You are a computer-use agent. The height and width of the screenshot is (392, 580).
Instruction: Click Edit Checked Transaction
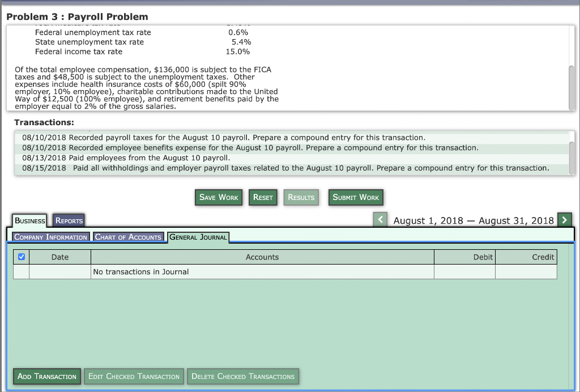point(134,376)
